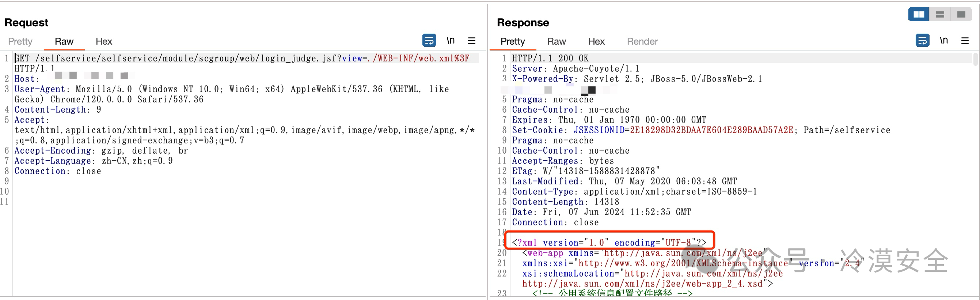Toggle word wrap in Request panel

(429, 40)
